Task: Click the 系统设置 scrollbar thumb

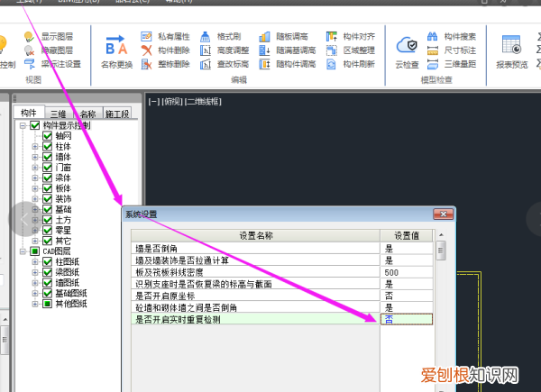Action: 441,251
